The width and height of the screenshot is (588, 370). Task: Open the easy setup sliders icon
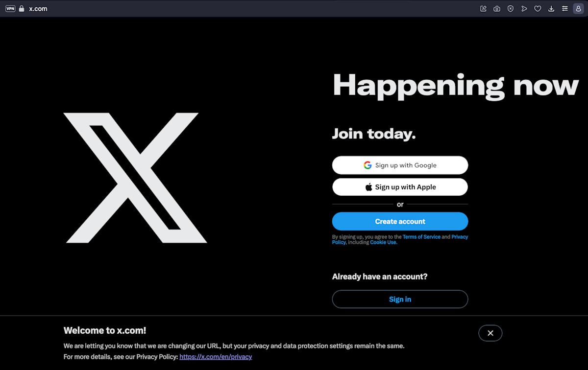click(x=565, y=8)
